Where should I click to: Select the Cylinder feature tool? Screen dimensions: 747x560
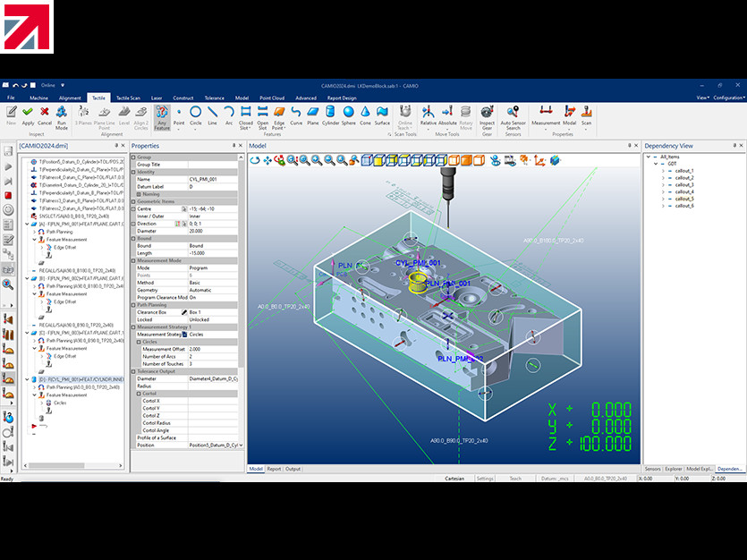[x=330, y=115]
